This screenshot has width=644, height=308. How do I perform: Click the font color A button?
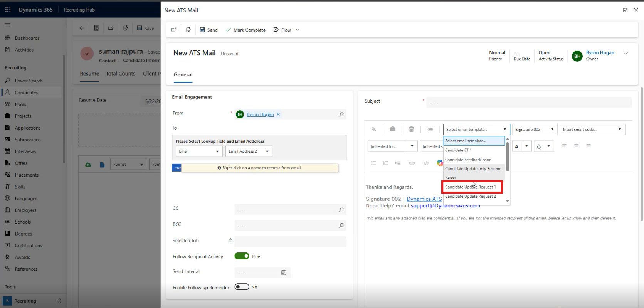click(517, 146)
